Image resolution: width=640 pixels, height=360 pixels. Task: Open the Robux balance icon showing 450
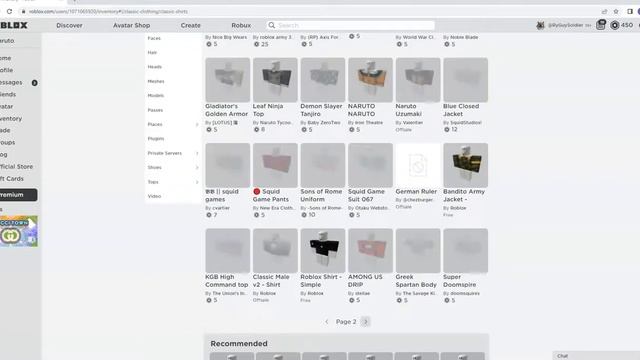tap(615, 25)
